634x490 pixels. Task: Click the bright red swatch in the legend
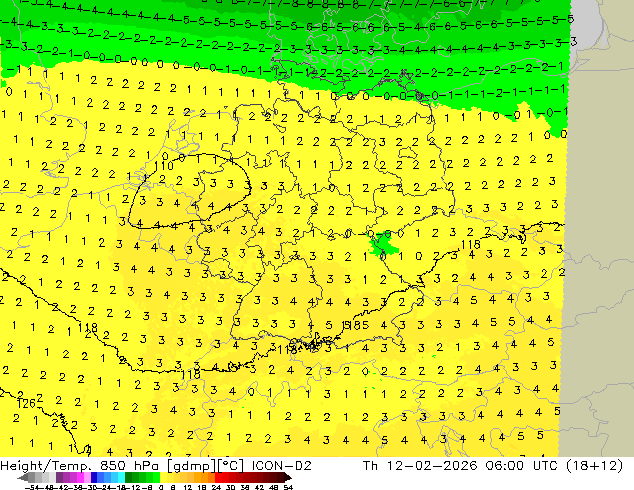218,478
